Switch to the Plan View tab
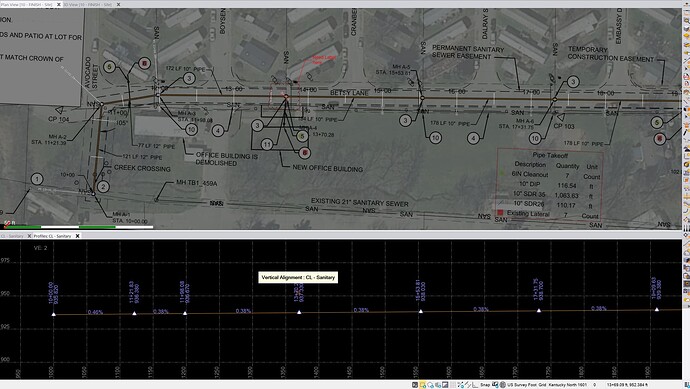The image size is (690, 389). point(26,4)
